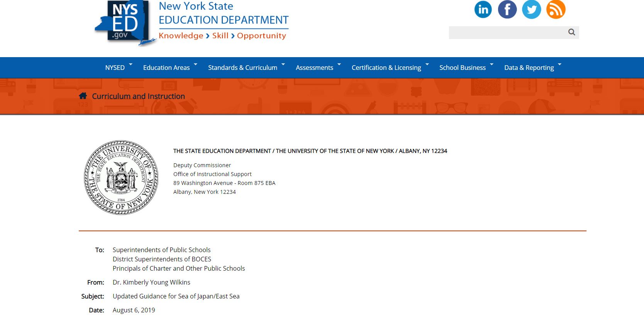Click the orange RSS feed icon
The width and height of the screenshot is (644, 322).
coord(556,9)
